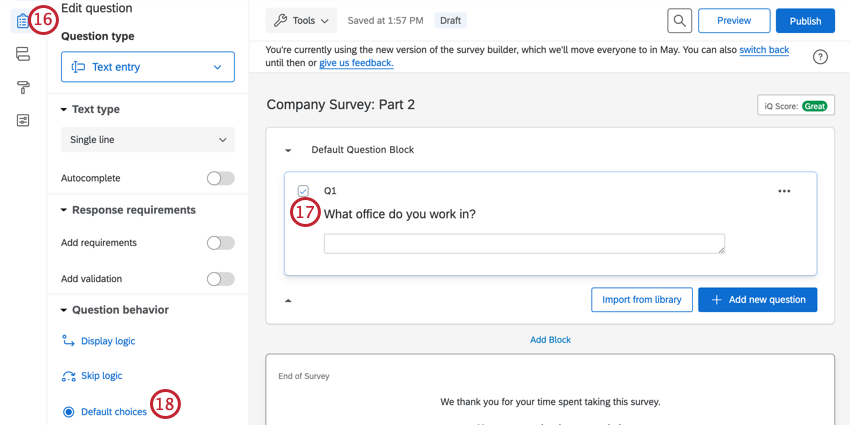Click the Display logic icon
Image resolution: width=850 pixels, height=425 pixels.
(x=68, y=341)
